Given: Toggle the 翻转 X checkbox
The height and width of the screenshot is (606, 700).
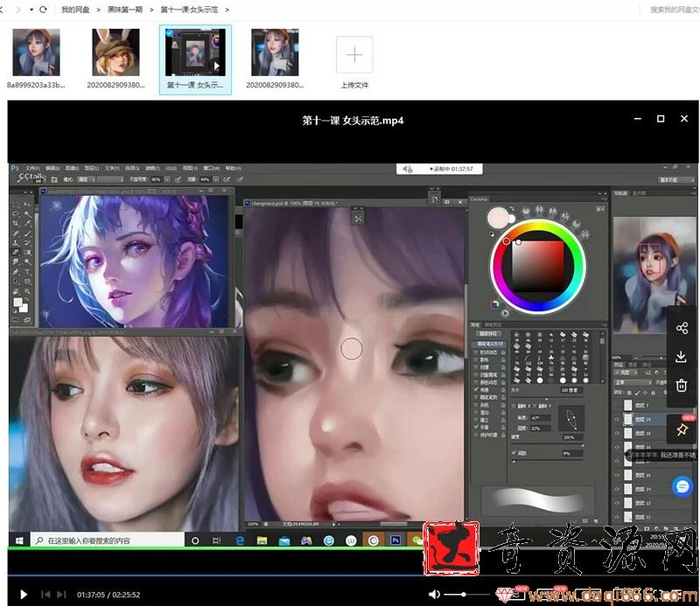Looking at the screenshot, I should 514,406.
